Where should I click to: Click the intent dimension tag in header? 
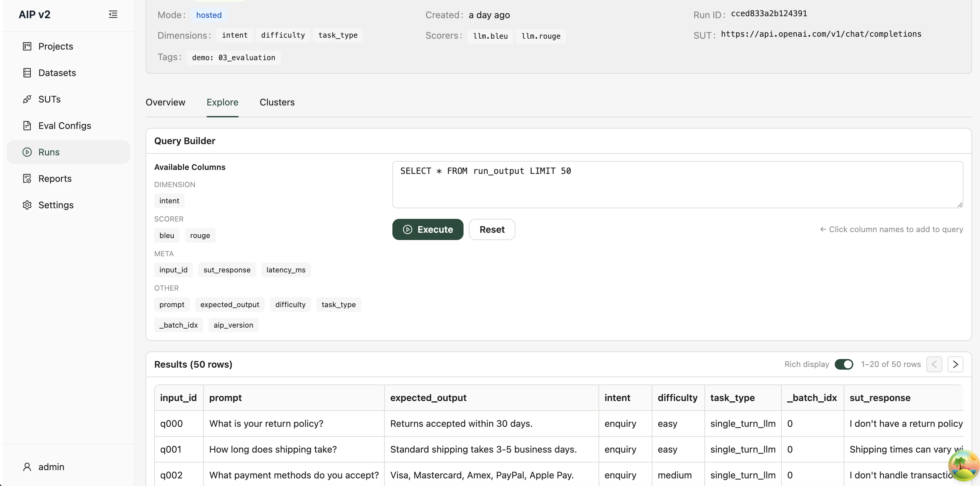coord(235,35)
